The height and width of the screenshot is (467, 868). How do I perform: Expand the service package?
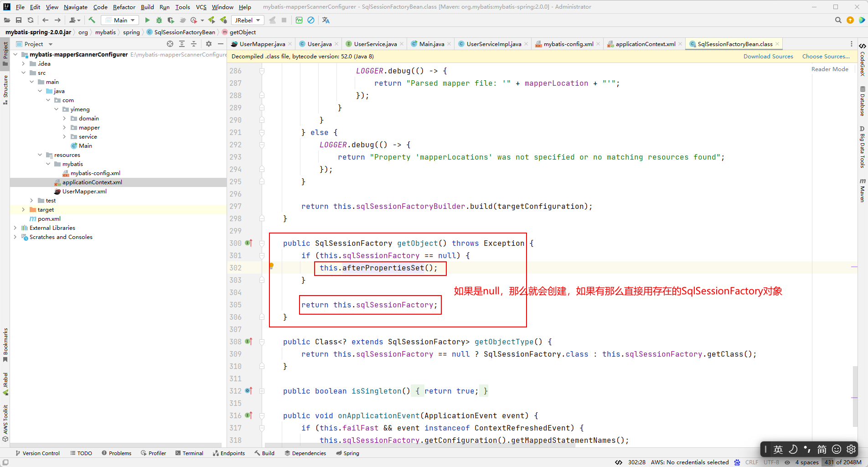[x=64, y=137]
